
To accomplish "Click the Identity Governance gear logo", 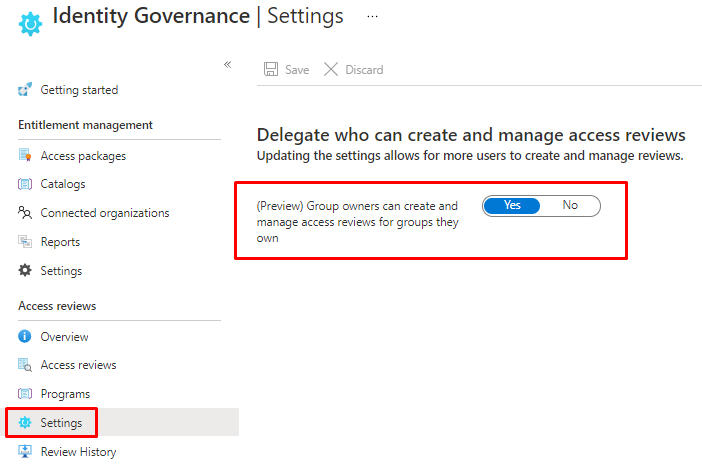I will click(x=30, y=23).
